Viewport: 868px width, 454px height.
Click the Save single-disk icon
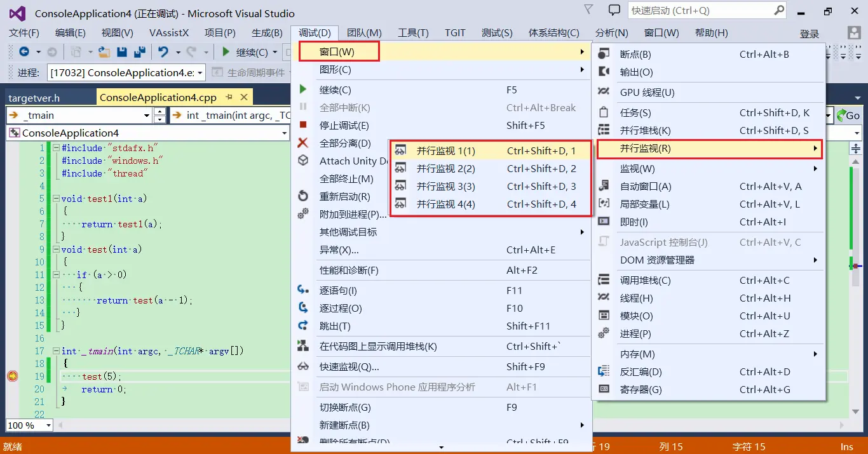123,52
